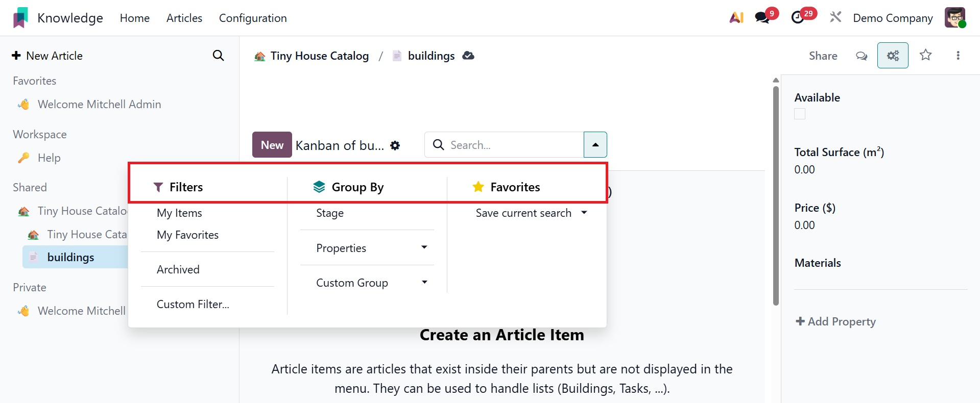Open the AI assistant icon
980x403 pixels.
(736, 18)
